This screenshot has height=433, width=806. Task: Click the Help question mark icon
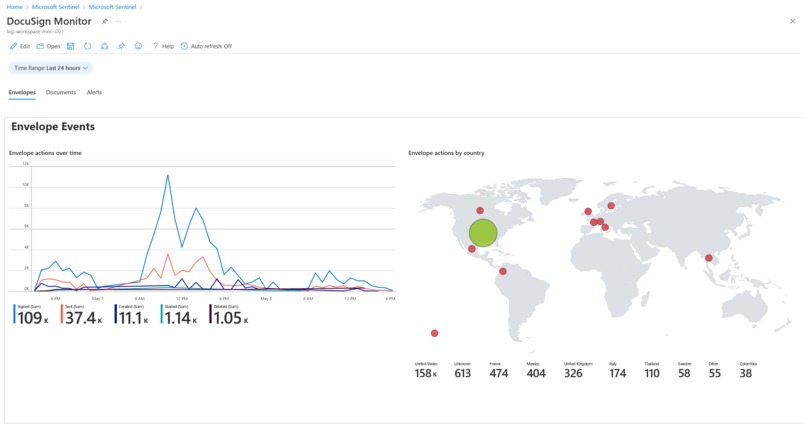[155, 46]
